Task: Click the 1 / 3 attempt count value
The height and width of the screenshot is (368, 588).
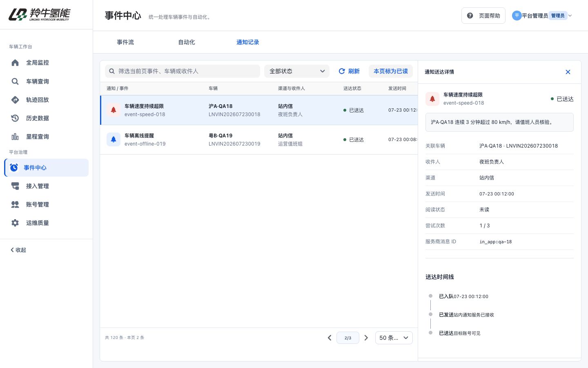Action: (485, 226)
